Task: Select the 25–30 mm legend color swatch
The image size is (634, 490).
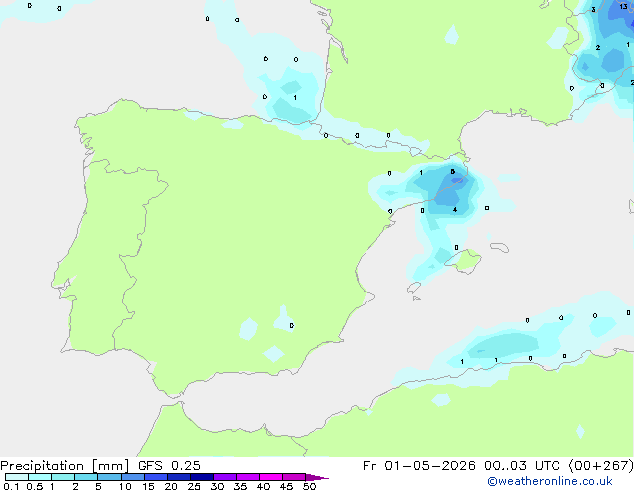Action: click(x=202, y=477)
